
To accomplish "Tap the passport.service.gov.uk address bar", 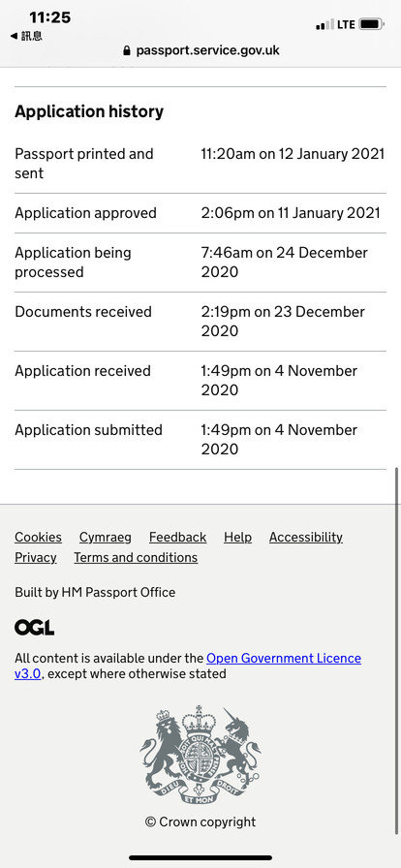I will tap(200, 51).
